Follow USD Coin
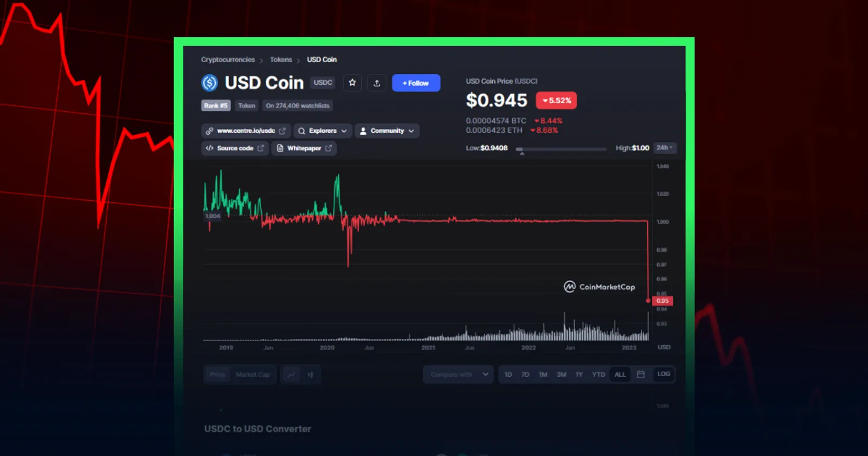Image resolution: width=868 pixels, height=456 pixels. pos(416,83)
